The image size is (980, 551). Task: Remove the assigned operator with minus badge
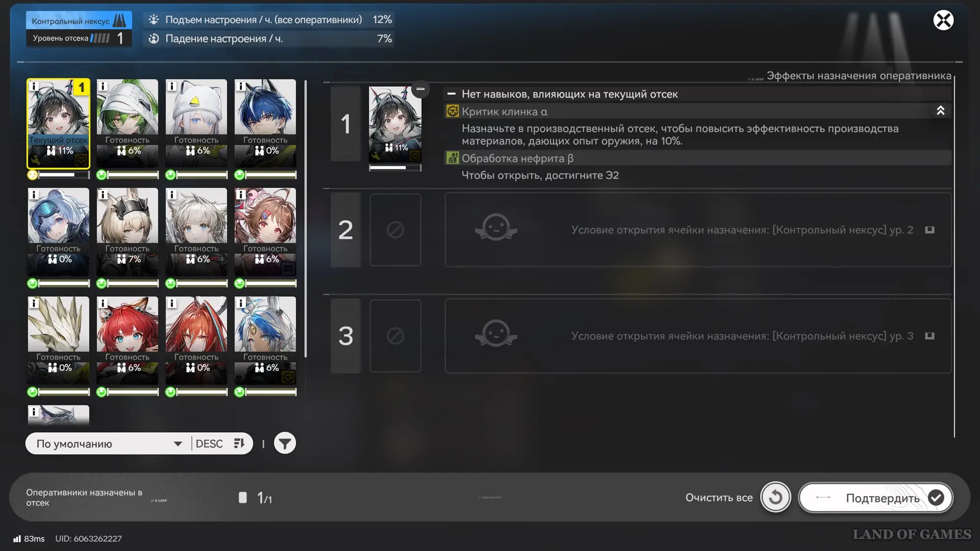(420, 89)
